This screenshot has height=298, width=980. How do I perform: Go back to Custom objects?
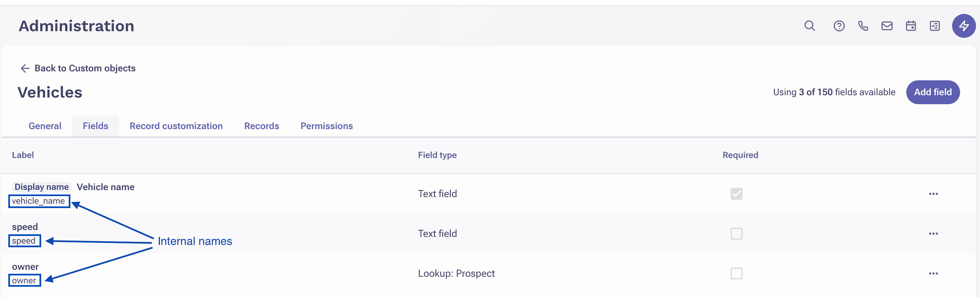[x=85, y=68]
